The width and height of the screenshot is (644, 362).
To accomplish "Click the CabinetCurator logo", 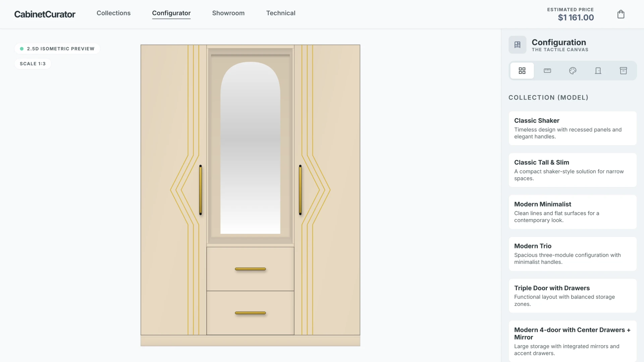I will pos(45,14).
